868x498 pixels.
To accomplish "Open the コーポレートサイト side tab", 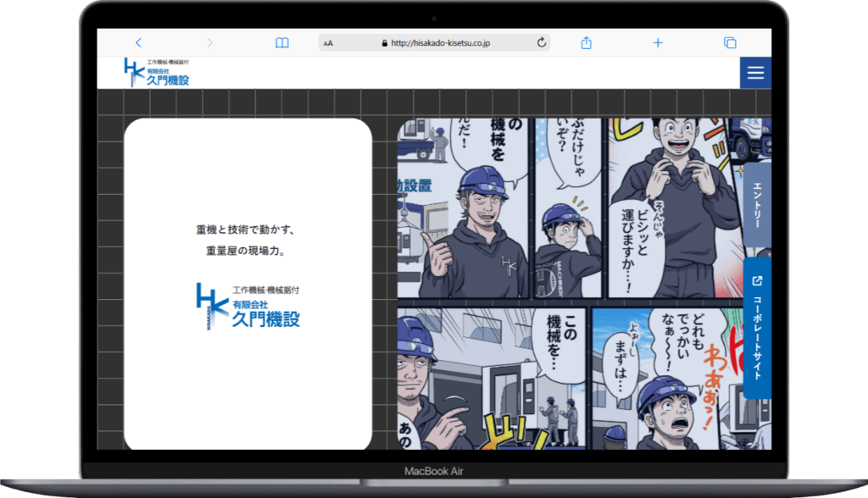I will pyautogui.click(x=757, y=328).
